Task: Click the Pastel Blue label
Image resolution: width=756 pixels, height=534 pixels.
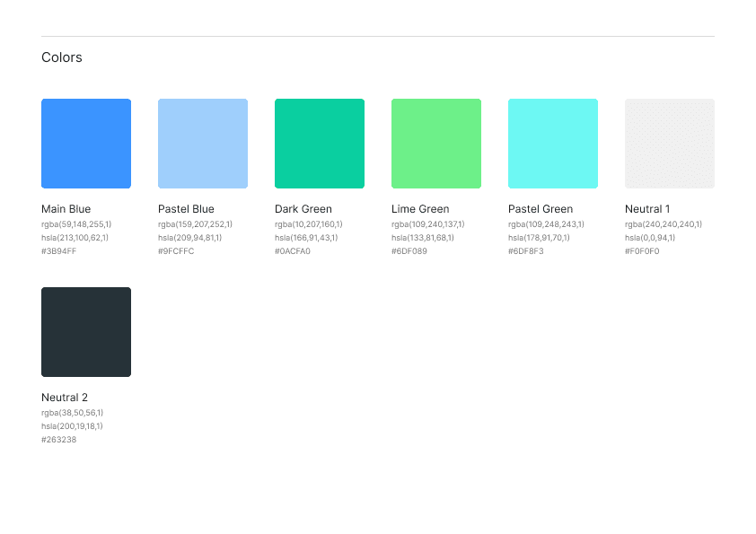Action: point(186,209)
